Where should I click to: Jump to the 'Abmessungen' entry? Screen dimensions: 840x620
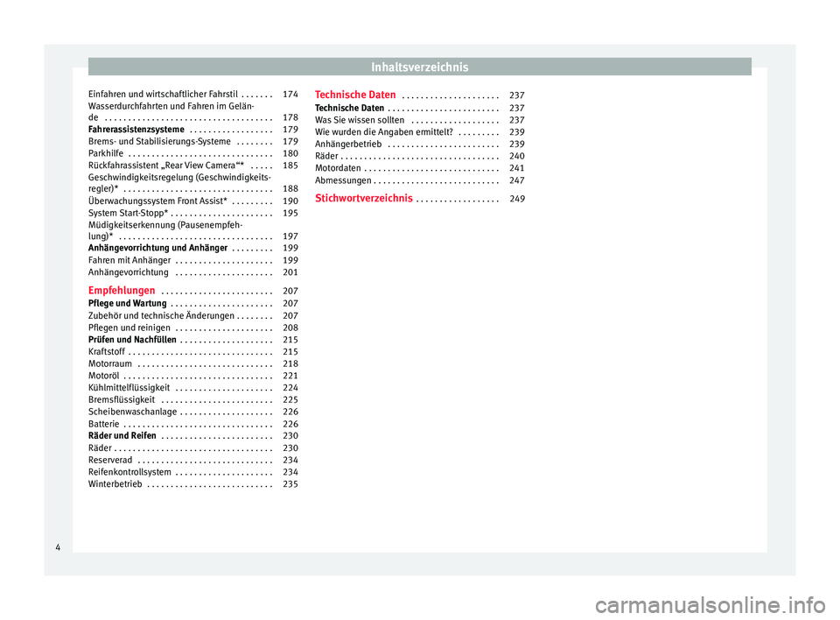click(420, 180)
